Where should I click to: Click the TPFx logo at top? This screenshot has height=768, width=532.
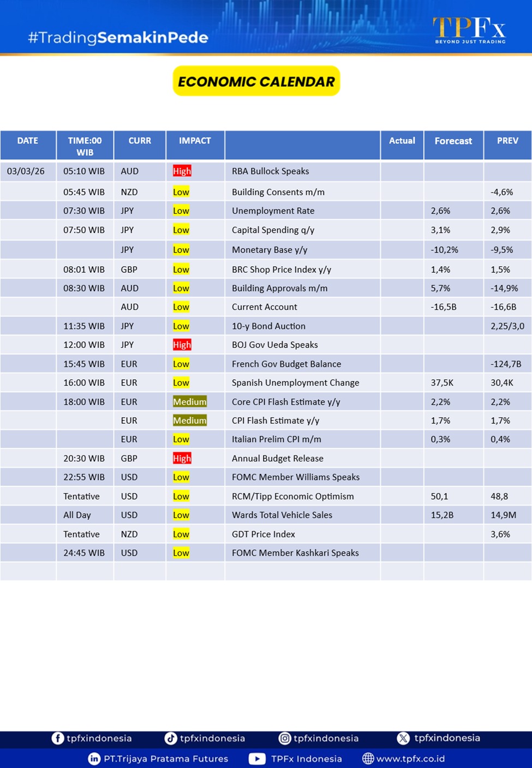click(x=469, y=30)
